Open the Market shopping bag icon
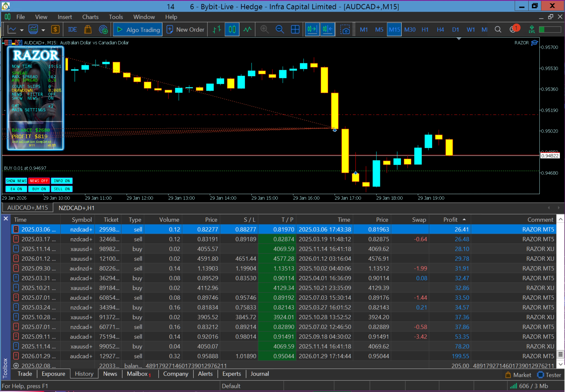Viewport: 565px width, 392px height. click(88, 30)
